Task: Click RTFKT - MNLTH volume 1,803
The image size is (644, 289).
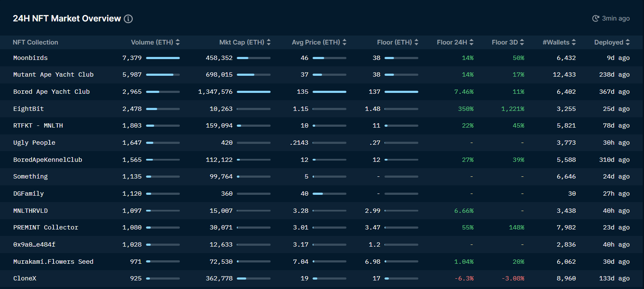Action: pyautogui.click(x=132, y=125)
